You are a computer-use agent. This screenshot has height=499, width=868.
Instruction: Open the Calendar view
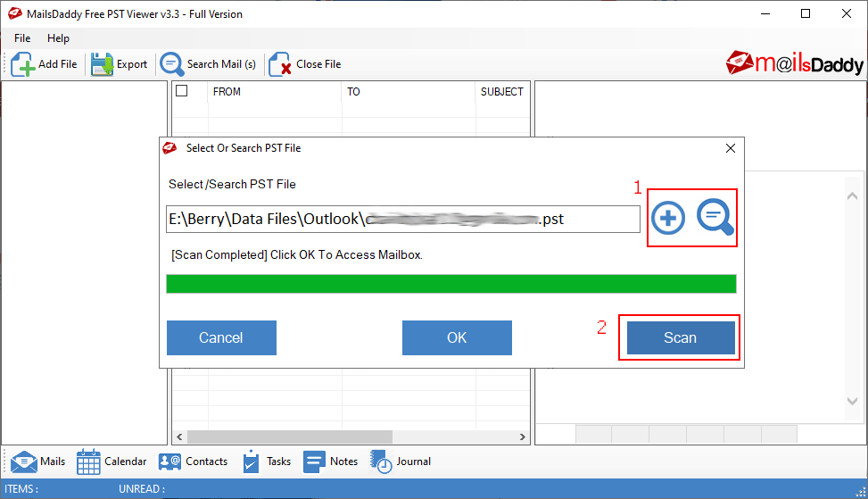[x=112, y=462]
